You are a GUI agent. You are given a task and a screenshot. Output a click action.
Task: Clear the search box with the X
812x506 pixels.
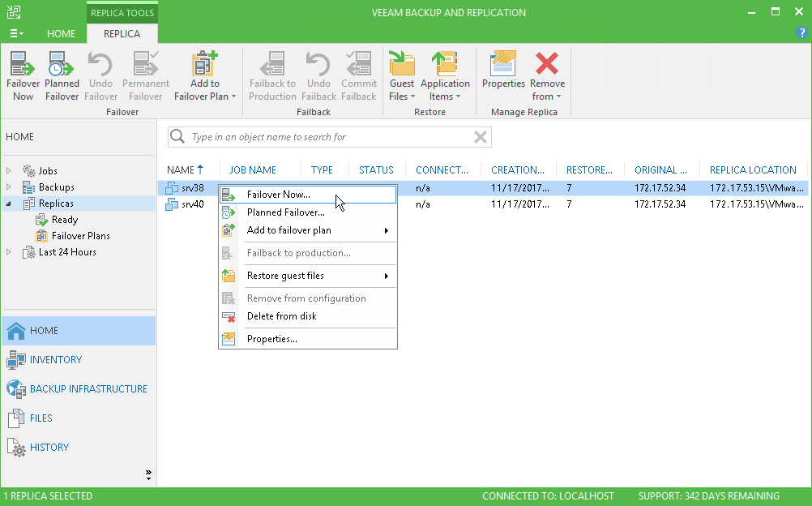[x=481, y=137]
